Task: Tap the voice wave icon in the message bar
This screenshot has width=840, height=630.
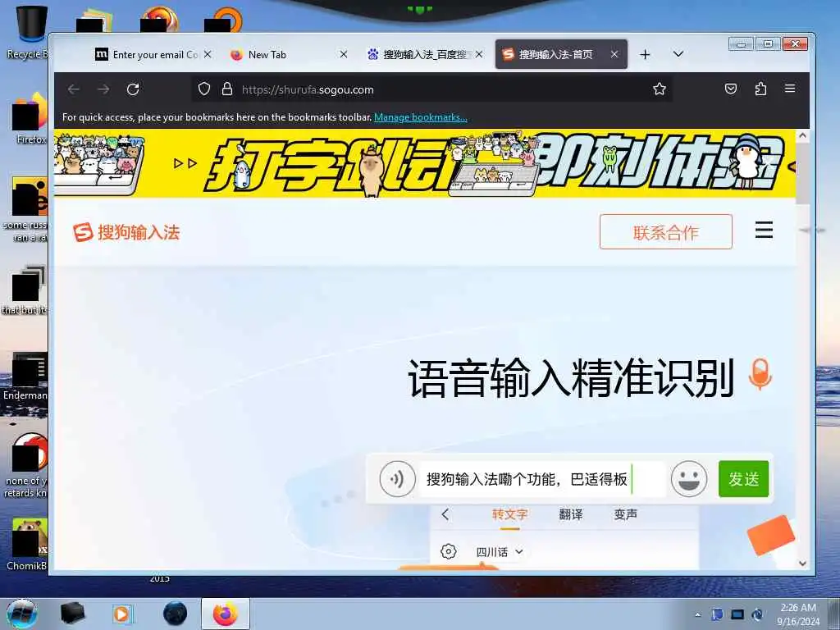Action: (x=397, y=479)
